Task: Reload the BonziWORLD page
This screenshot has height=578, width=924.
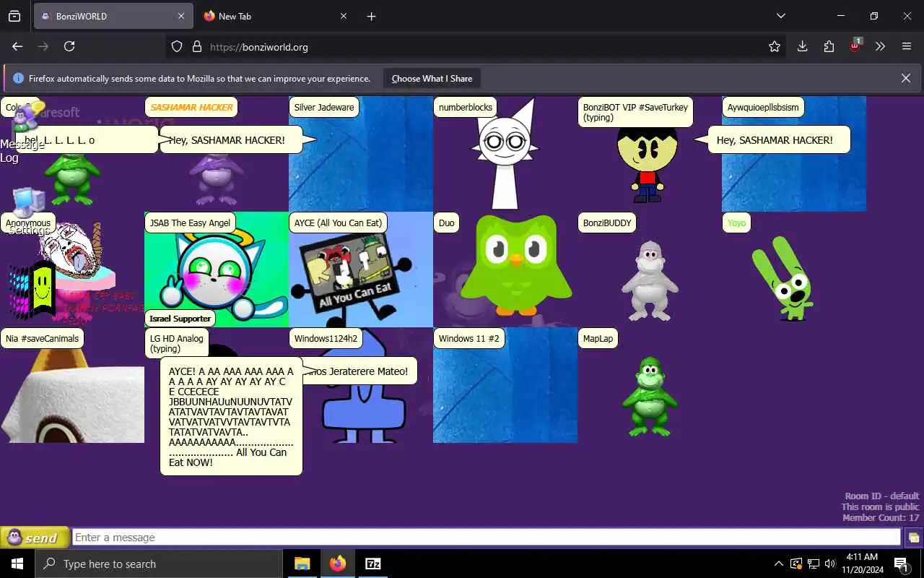Action: point(69,46)
